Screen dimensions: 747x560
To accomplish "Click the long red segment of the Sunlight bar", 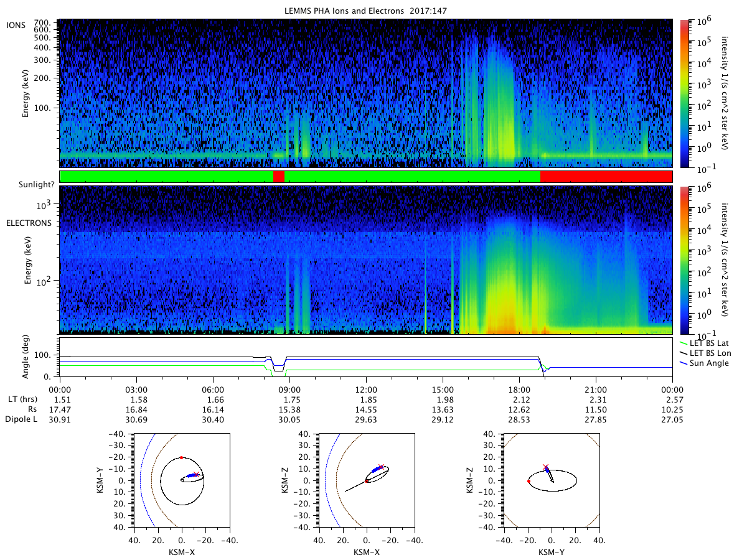I will click(x=606, y=177).
